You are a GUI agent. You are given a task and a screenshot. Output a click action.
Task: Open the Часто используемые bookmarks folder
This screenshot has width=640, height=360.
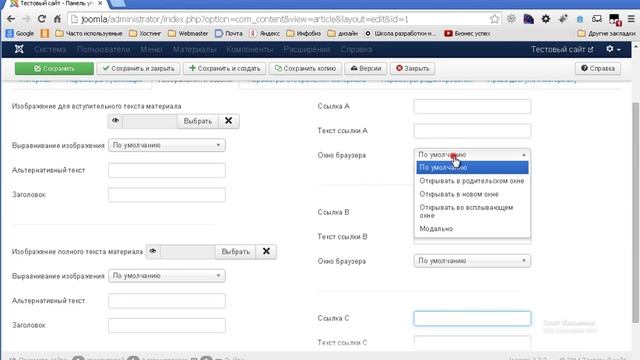click(x=89, y=33)
